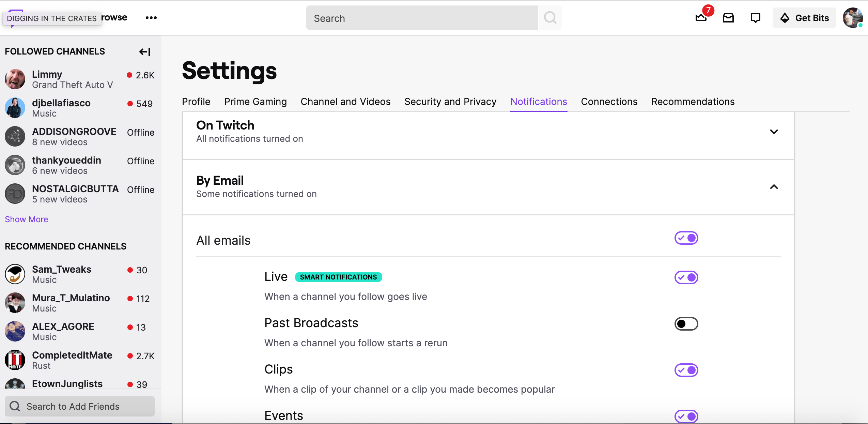This screenshot has height=424, width=868.
Task: Open the whispers chat icon
Action: (x=756, y=18)
